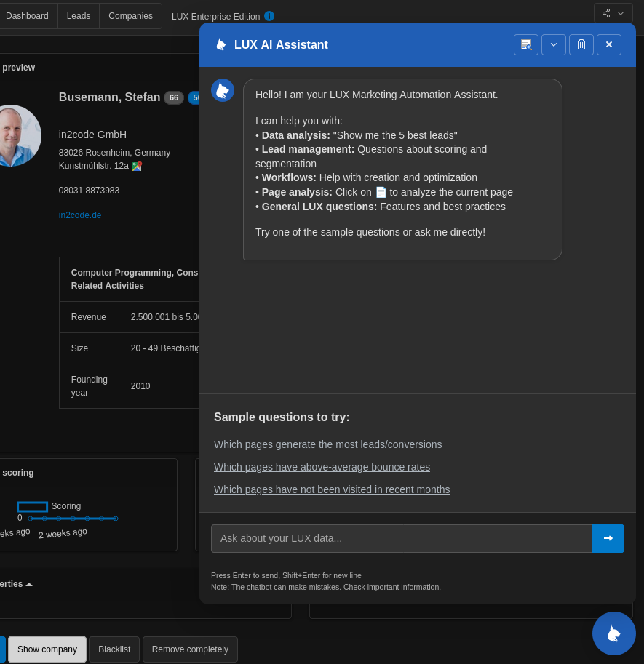Click the lynx logo in the assistant header

click(220, 44)
